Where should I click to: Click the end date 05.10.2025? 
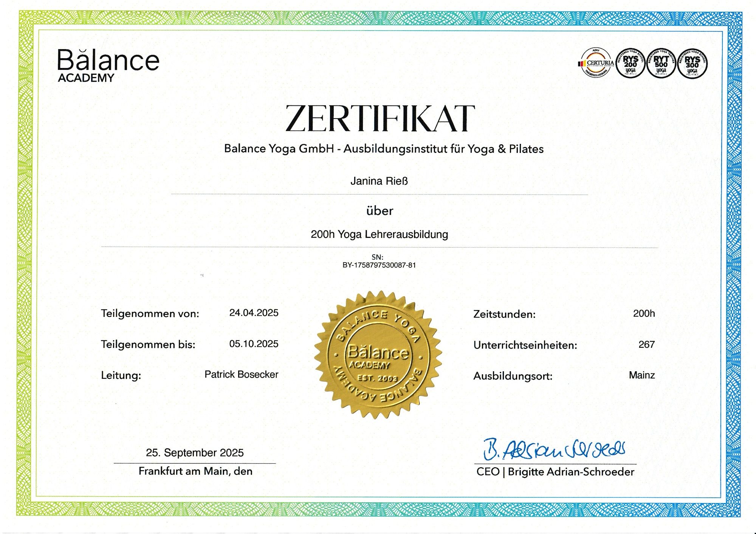pos(254,344)
